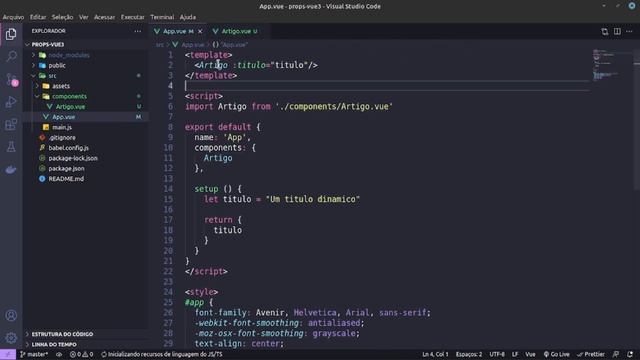Open Run and Debug view
The height and width of the screenshot is (360, 640).
tap(11, 102)
